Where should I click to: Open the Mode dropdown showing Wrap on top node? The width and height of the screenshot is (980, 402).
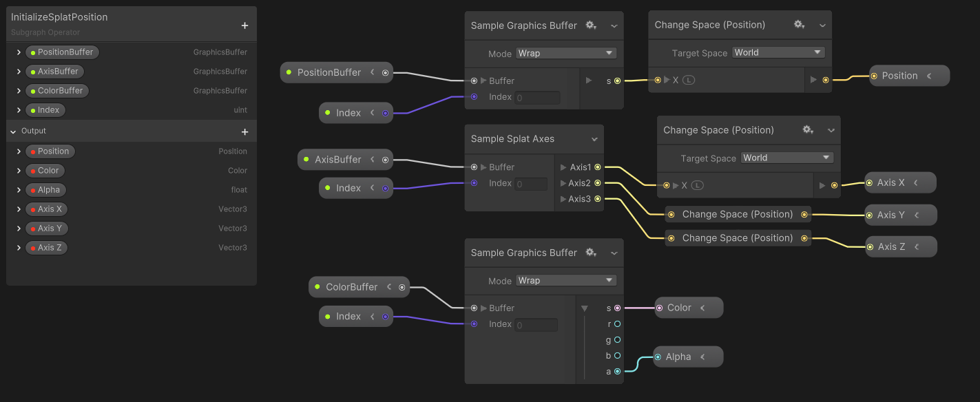[565, 52]
